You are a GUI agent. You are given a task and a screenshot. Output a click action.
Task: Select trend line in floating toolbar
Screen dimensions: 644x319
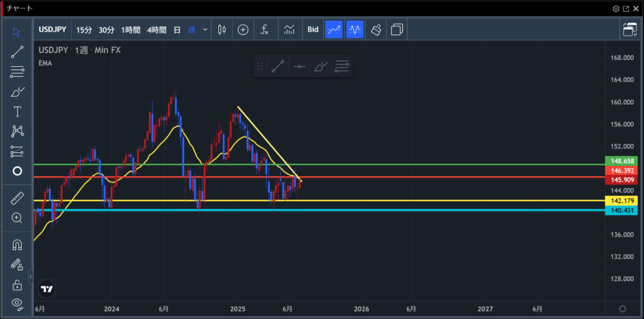[278, 66]
